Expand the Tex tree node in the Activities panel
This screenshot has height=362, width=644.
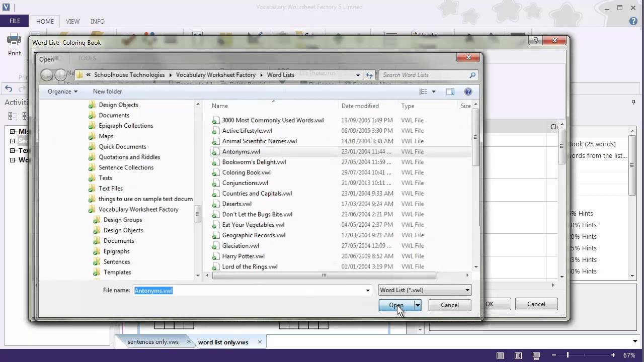13,150
